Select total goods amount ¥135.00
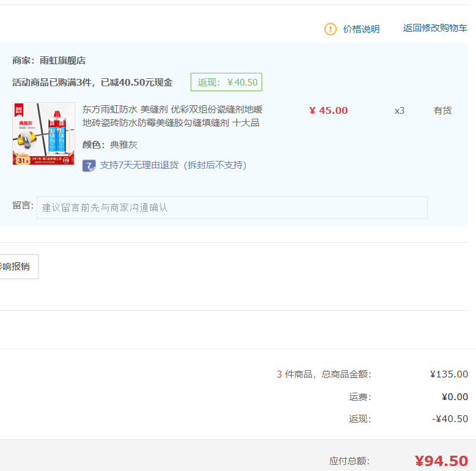 [x=449, y=374]
